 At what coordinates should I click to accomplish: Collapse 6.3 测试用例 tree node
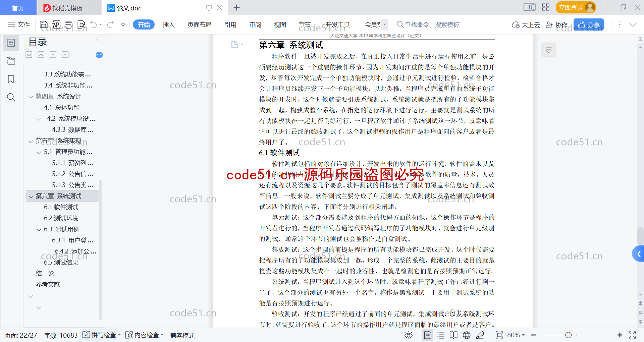click(x=39, y=230)
